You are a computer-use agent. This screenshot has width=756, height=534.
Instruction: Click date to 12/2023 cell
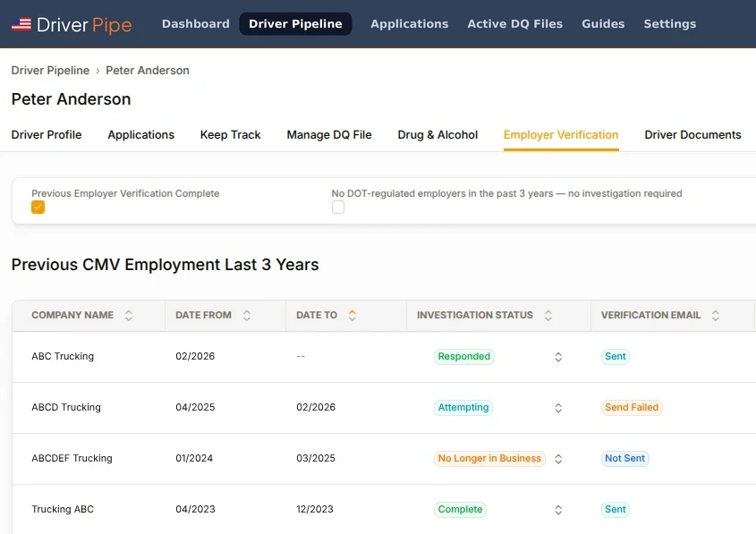pos(315,510)
